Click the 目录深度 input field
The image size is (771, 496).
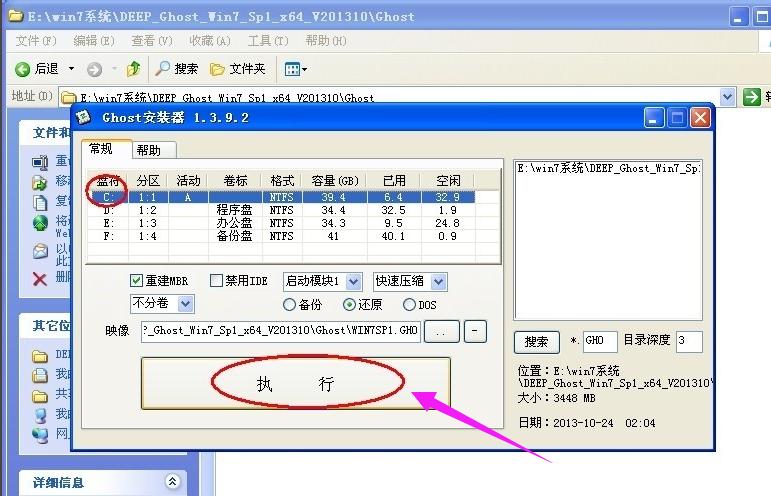coord(688,341)
